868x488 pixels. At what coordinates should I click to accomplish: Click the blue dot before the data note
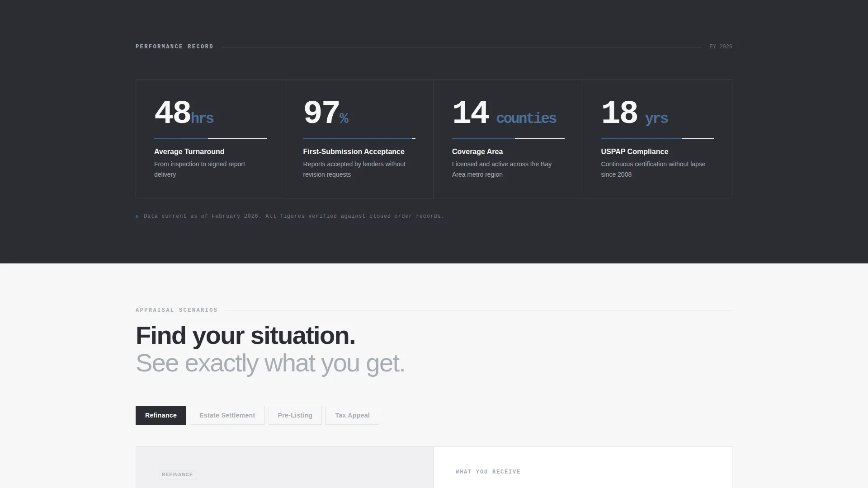coord(137,216)
